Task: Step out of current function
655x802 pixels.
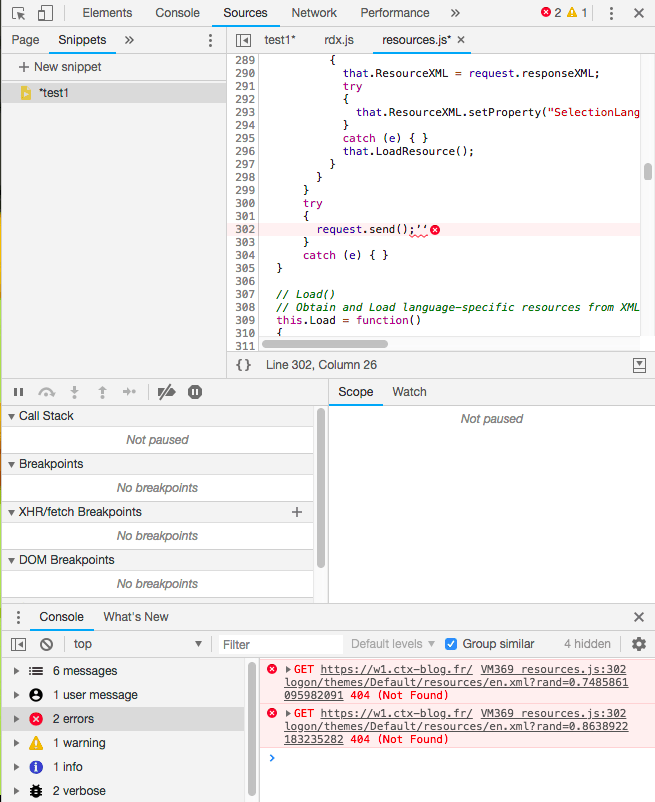Action: (102, 392)
